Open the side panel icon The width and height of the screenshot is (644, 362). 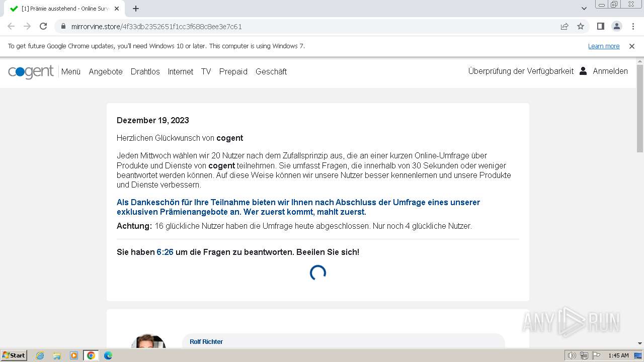click(601, 26)
